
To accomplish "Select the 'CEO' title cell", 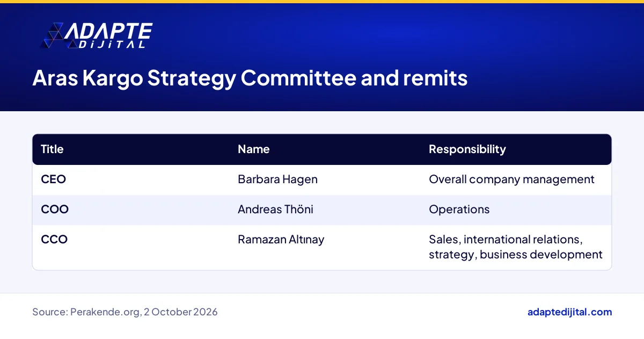I will point(53,179).
